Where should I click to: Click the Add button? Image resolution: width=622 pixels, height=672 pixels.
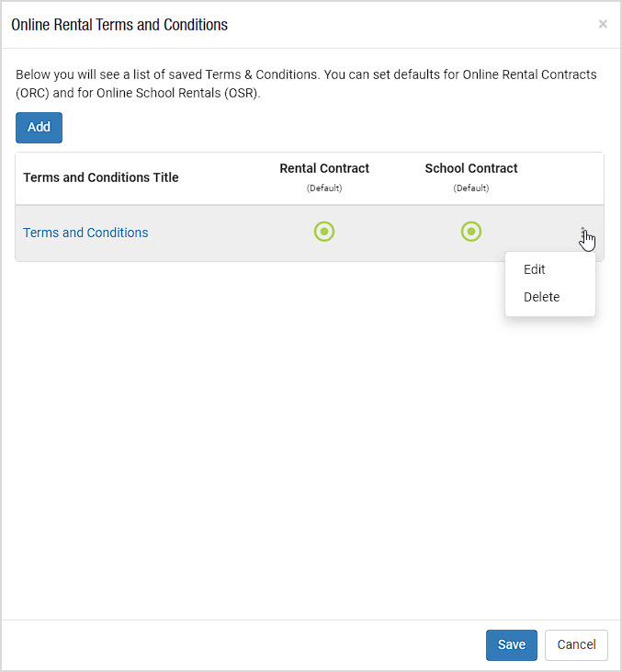click(x=39, y=127)
